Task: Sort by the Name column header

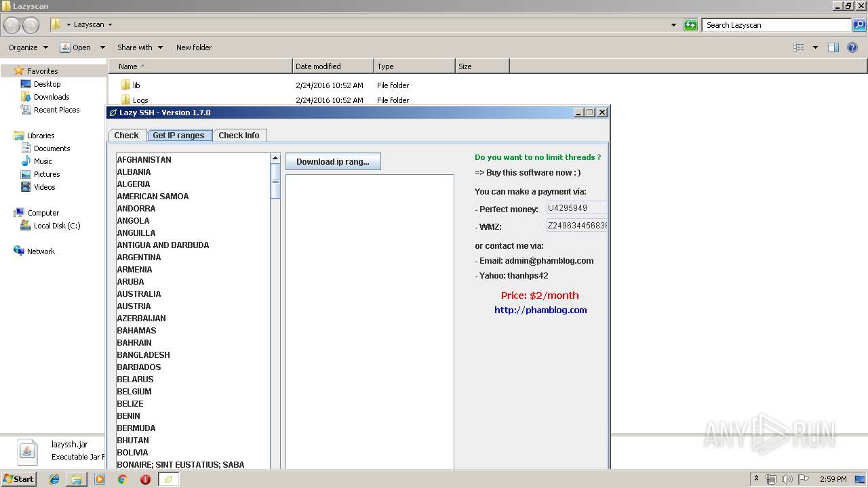Action: click(x=201, y=66)
